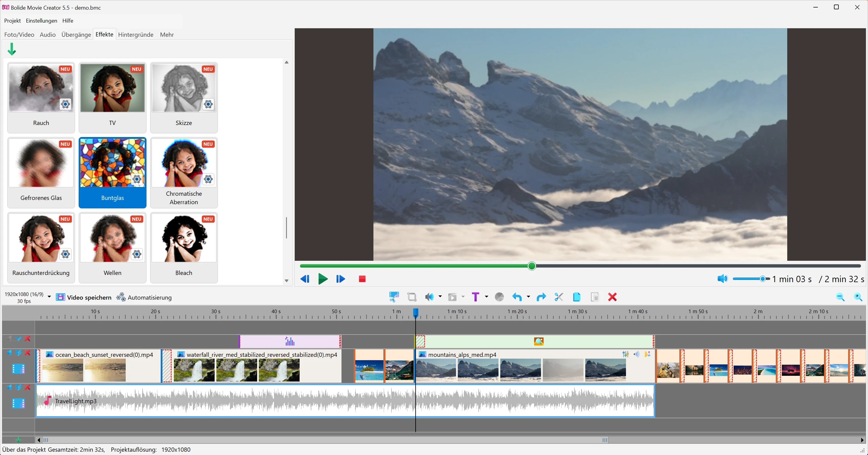Switch to the Mehr tab
Screen dimensions: 868x455
(x=167, y=35)
